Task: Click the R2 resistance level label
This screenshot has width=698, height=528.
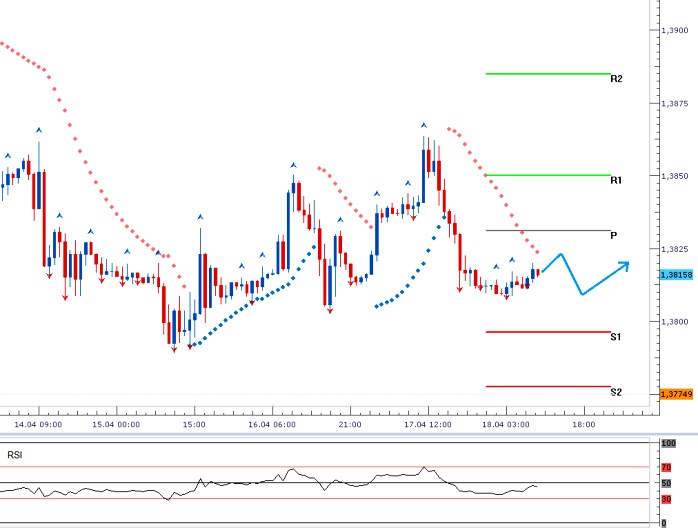Action: point(616,79)
